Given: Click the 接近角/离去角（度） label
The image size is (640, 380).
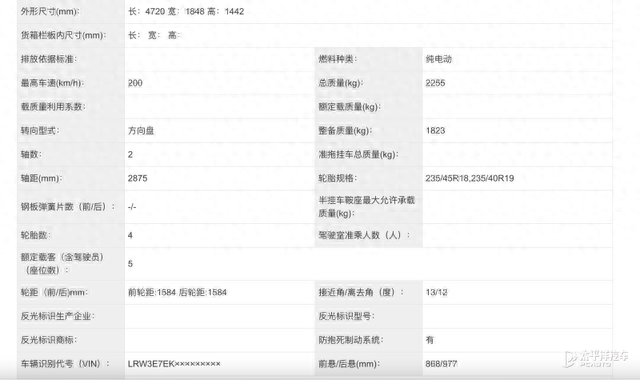Looking at the screenshot, I should (361, 293).
